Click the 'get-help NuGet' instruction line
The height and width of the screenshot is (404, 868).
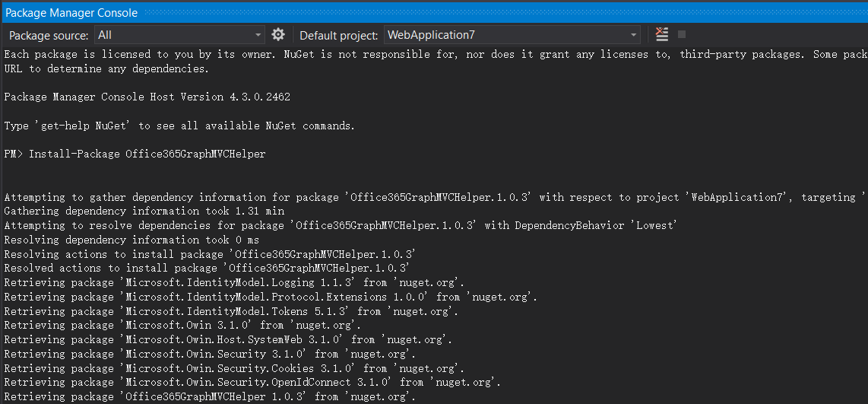[x=179, y=126]
